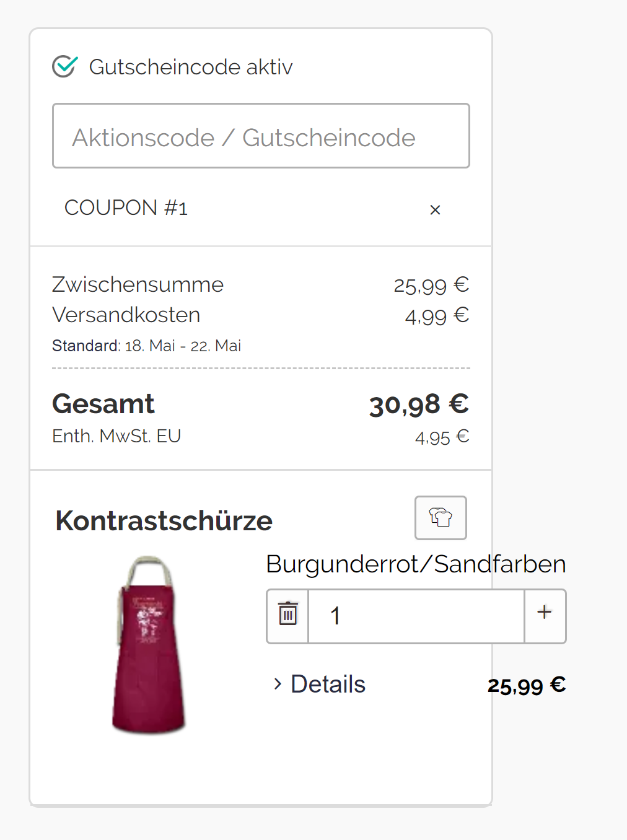This screenshot has width=627, height=840.
Task: Focus the Aktionscode / Gutscheincode field
Action: (x=261, y=136)
